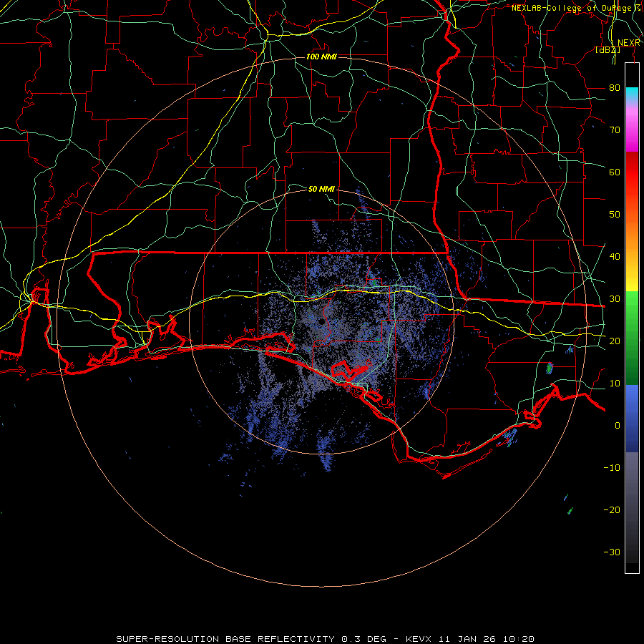Click the 30 value on the dBZ scale

(x=615, y=298)
